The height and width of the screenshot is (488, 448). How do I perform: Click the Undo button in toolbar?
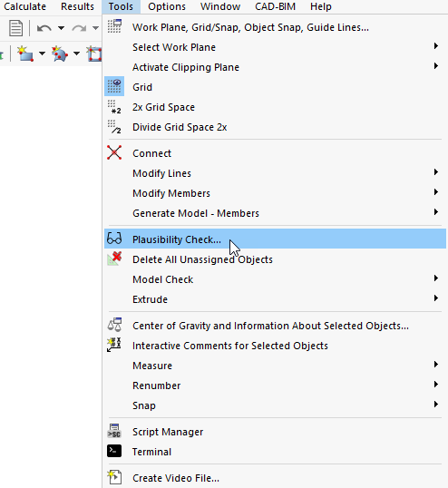pos(44,28)
